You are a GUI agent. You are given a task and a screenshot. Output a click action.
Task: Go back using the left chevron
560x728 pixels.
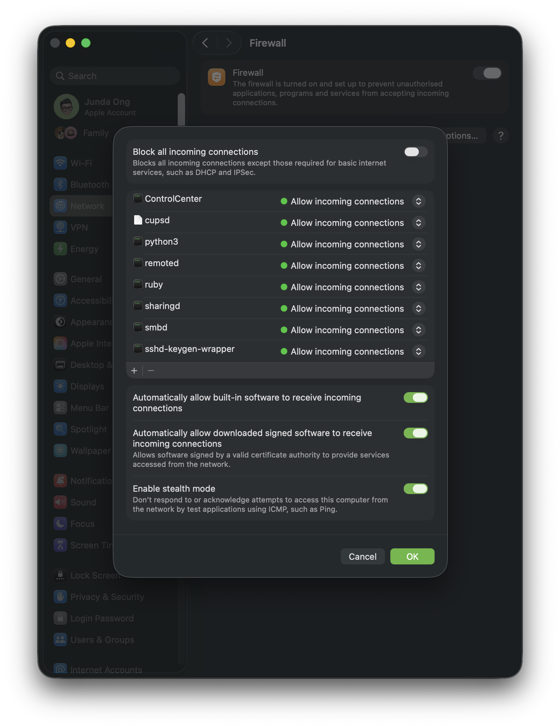[x=205, y=43]
